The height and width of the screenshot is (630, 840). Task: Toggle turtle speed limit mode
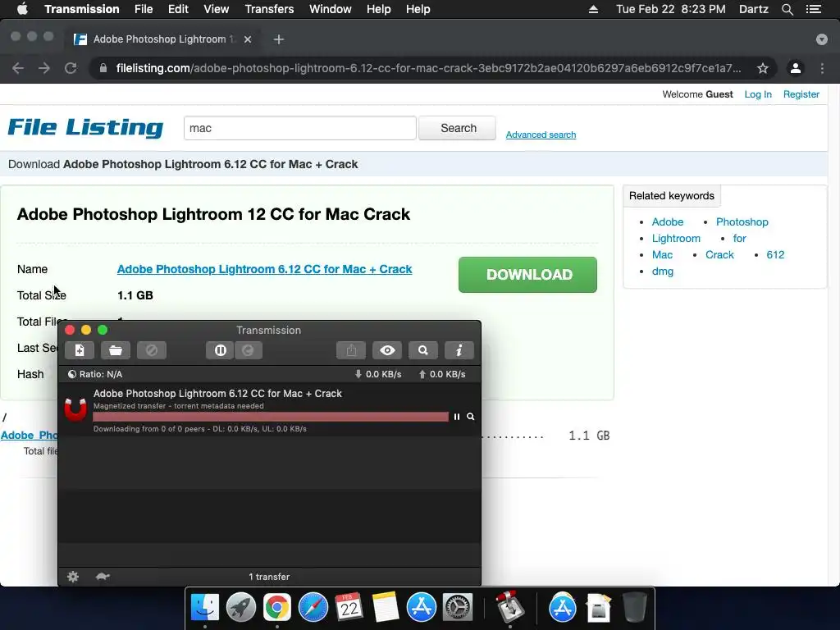tap(103, 577)
